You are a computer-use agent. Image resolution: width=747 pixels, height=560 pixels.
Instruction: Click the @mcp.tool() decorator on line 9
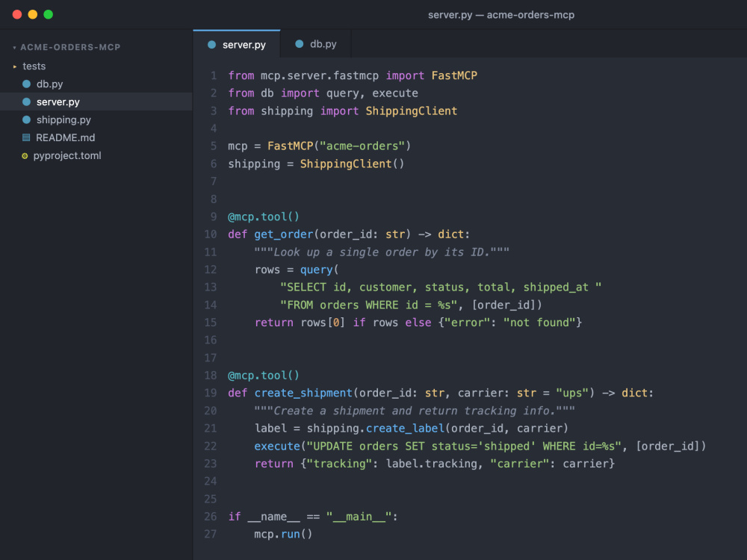click(x=264, y=217)
